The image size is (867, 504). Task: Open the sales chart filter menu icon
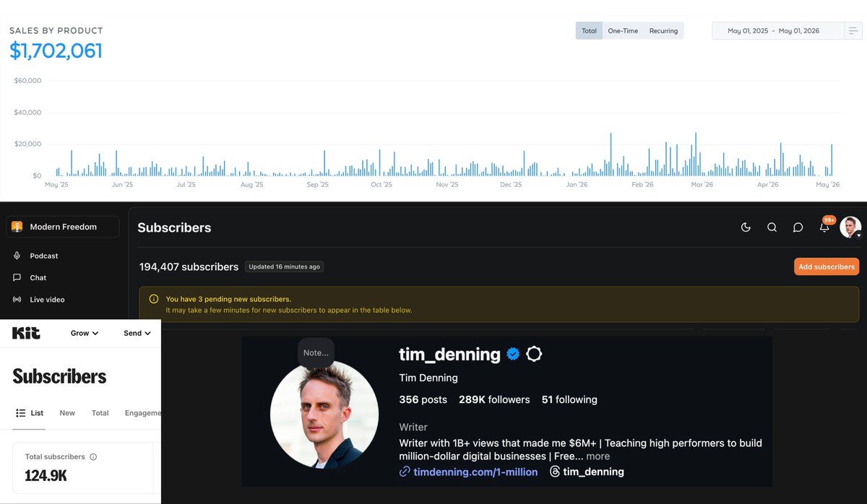tap(853, 31)
